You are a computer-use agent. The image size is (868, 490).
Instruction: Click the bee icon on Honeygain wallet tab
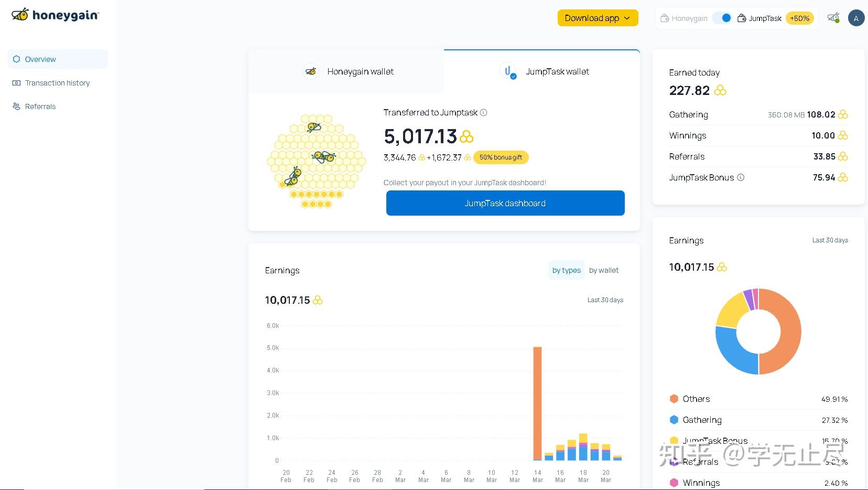(311, 71)
